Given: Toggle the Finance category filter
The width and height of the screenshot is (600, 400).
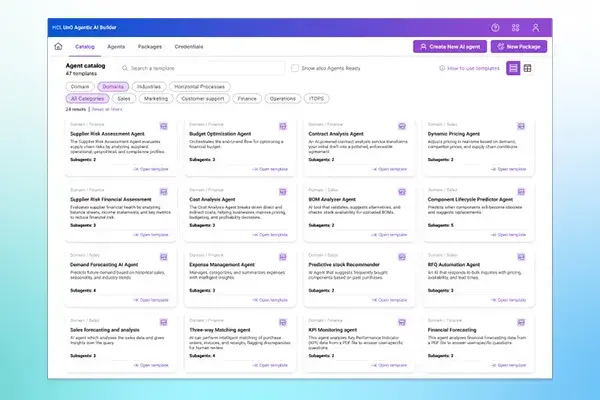Looking at the screenshot, I should coord(246,99).
